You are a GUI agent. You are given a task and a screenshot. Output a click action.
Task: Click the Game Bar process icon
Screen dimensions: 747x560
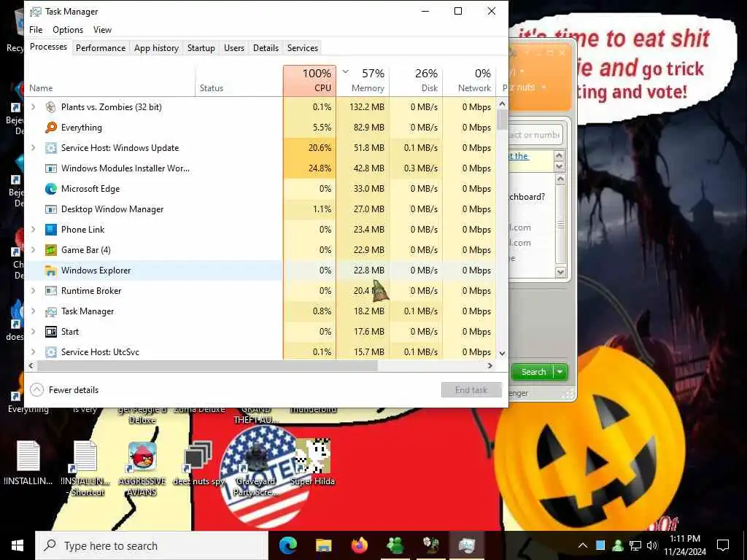point(50,250)
